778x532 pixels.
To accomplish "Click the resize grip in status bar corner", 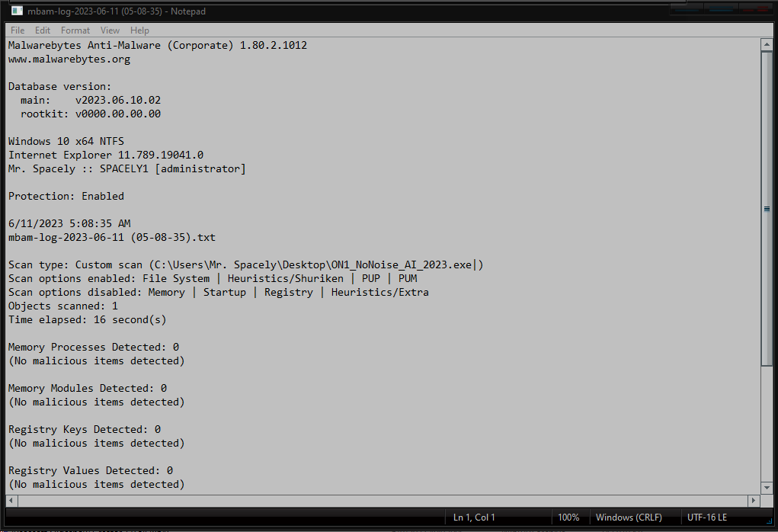I will click(x=769, y=521).
